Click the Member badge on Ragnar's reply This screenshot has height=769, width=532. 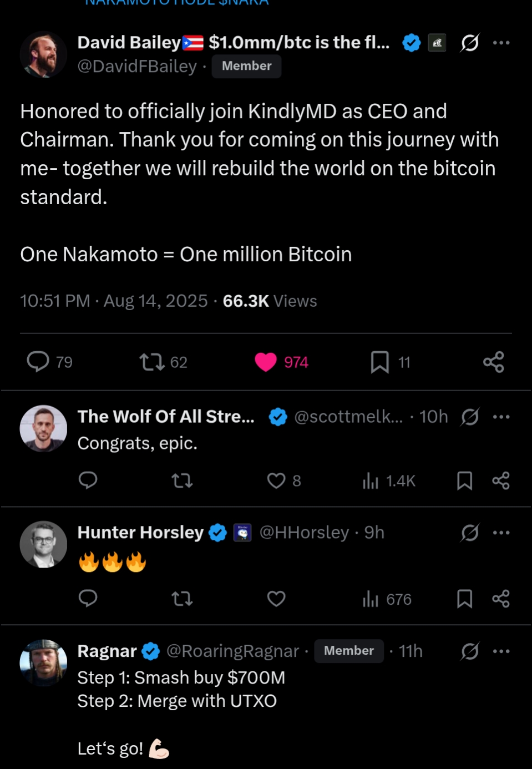[348, 651]
